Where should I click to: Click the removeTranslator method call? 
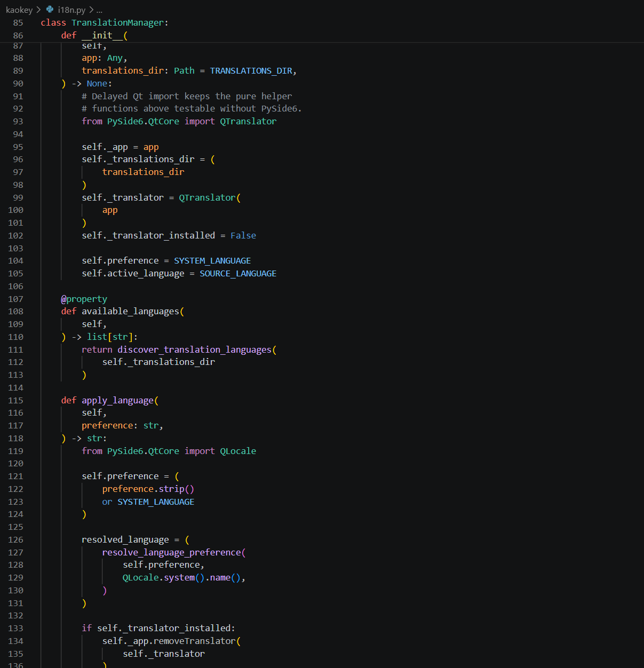[194, 641]
